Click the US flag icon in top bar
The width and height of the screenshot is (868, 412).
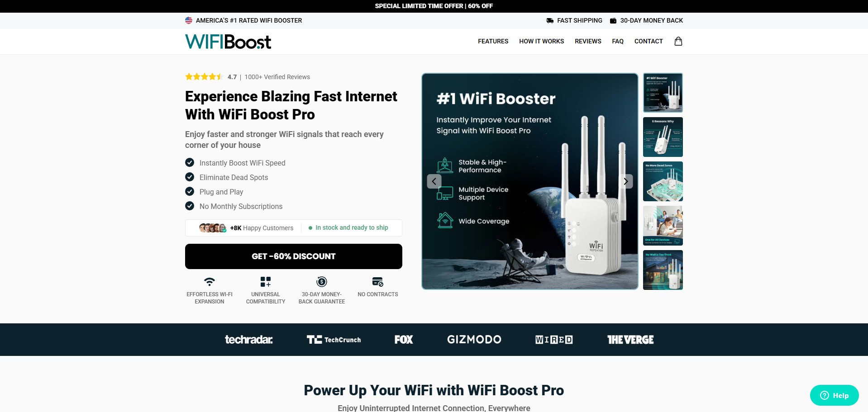(189, 20)
